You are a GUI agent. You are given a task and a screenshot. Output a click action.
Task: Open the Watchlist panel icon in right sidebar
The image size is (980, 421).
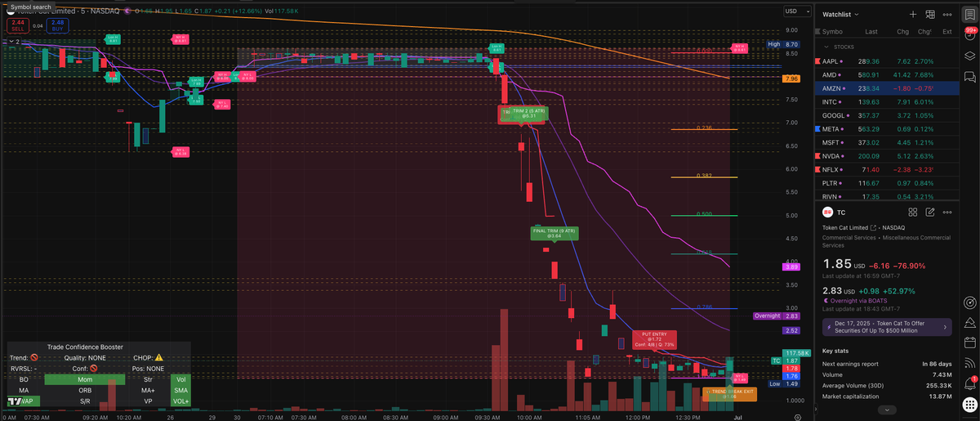(969, 13)
